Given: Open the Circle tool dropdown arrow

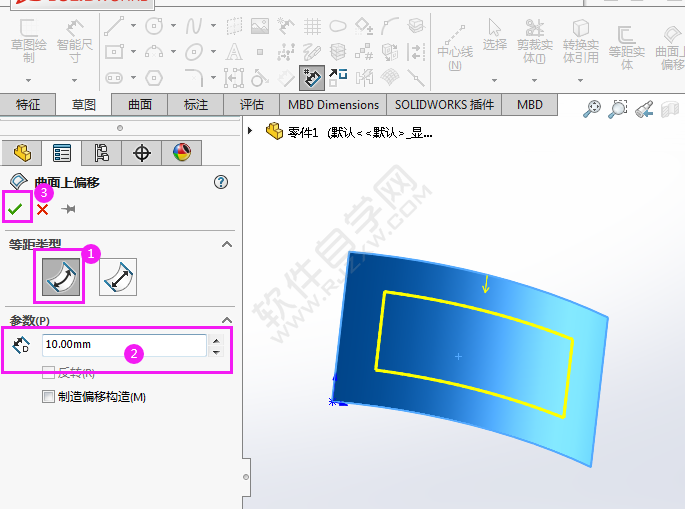Looking at the screenshot, I should coord(173,26).
